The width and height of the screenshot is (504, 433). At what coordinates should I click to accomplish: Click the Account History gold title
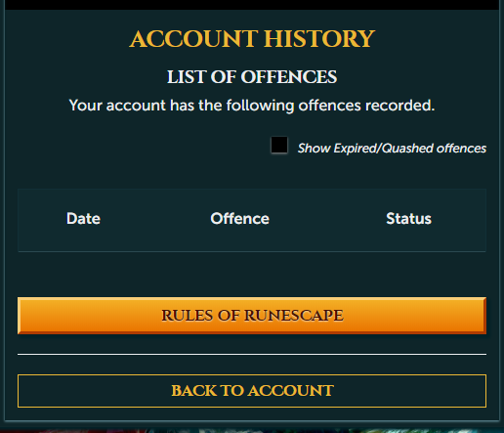coord(252,39)
